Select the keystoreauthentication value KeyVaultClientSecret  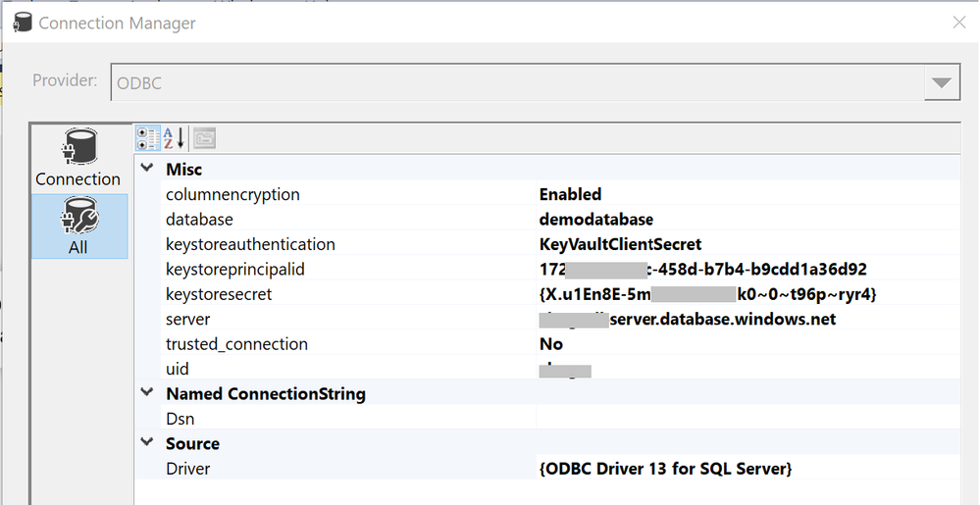point(620,244)
